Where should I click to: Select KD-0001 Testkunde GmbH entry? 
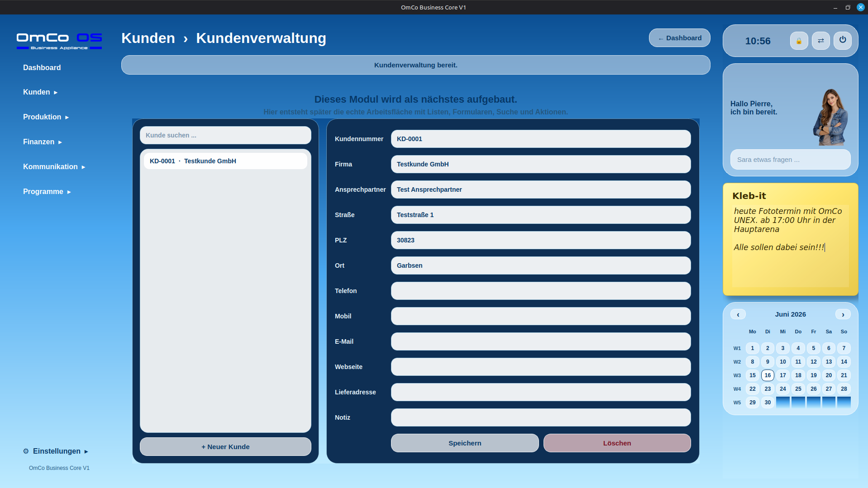pos(225,161)
